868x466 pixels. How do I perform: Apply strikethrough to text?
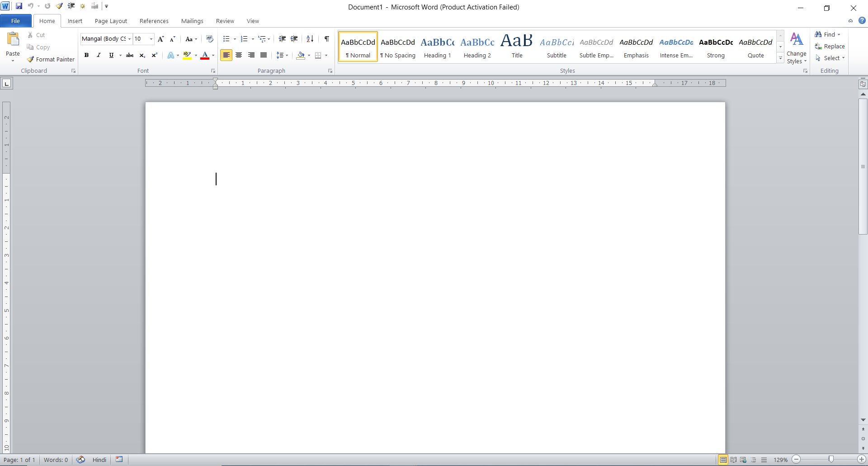(x=130, y=55)
